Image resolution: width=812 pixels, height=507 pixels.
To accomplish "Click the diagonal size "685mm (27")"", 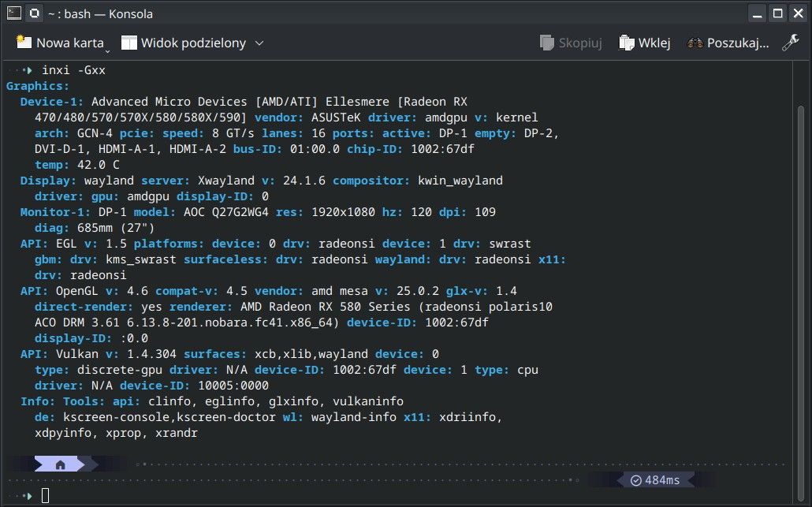I will tap(116, 228).
